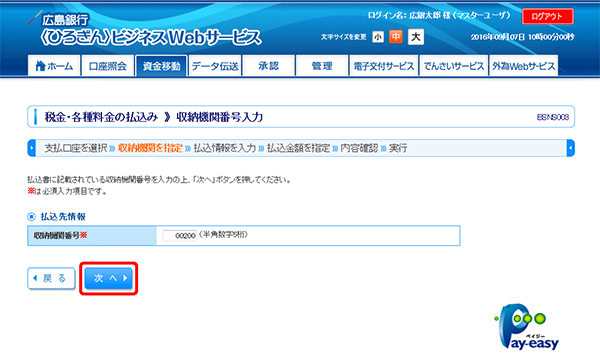Open the 資金移動 tab
The width and height of the screenshot is (600, 363).
tap(161, 66)
